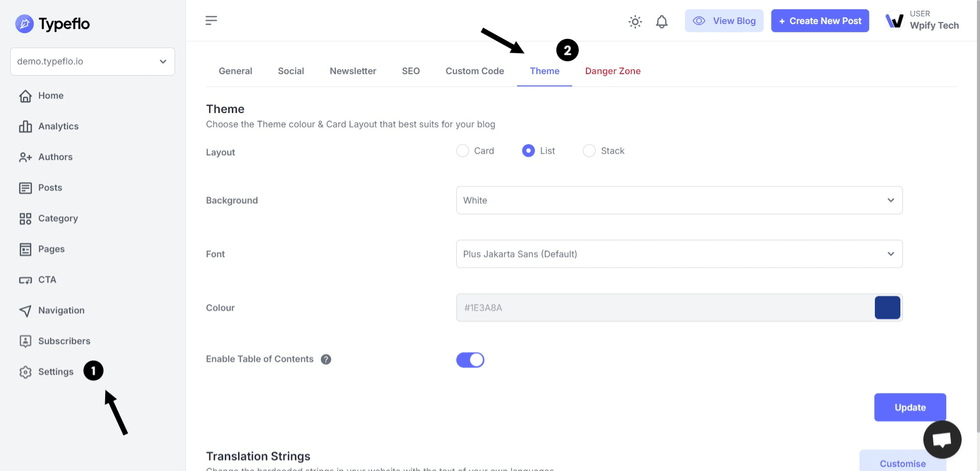Open the Font dropdown Plus Jakarta Sans
980x471 pixels.
(x=679, y=254)
